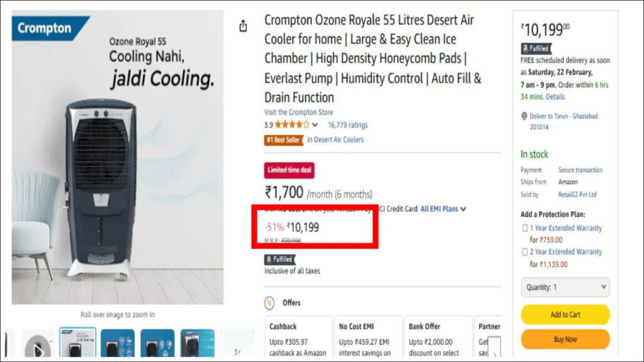Open the 16,779 ratings link
This screenshot has width=644, height=362.
(x=348, y=125)
